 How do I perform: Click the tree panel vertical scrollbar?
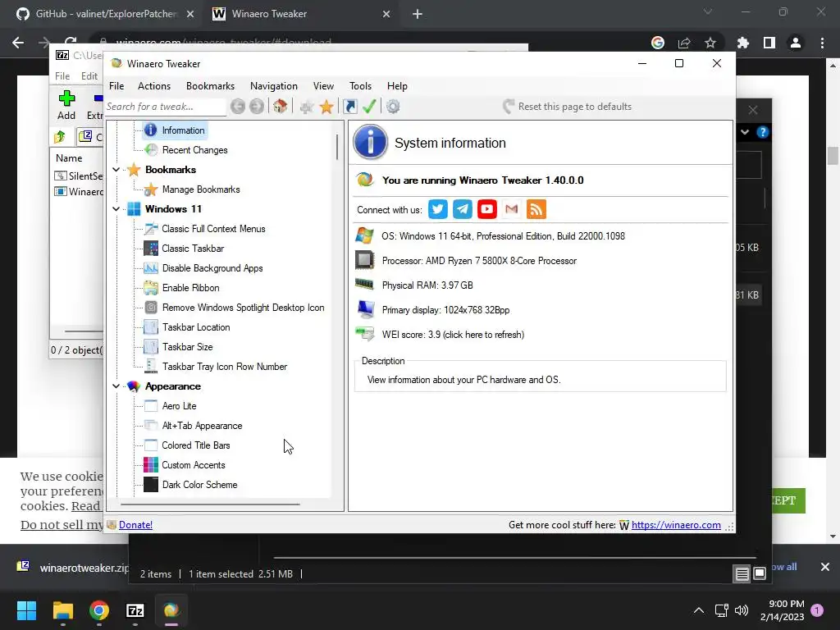coord(337,147)
